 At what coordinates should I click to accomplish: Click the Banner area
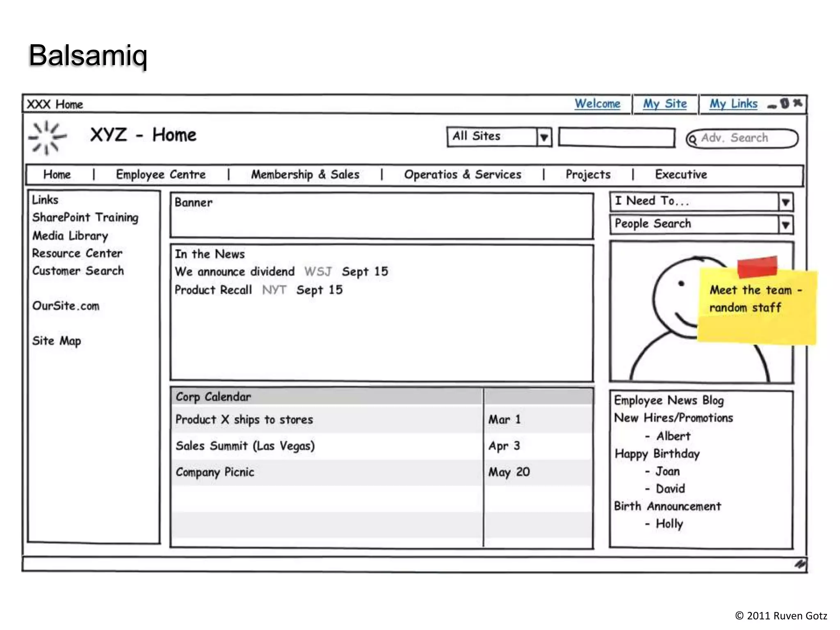click(382, 216)
